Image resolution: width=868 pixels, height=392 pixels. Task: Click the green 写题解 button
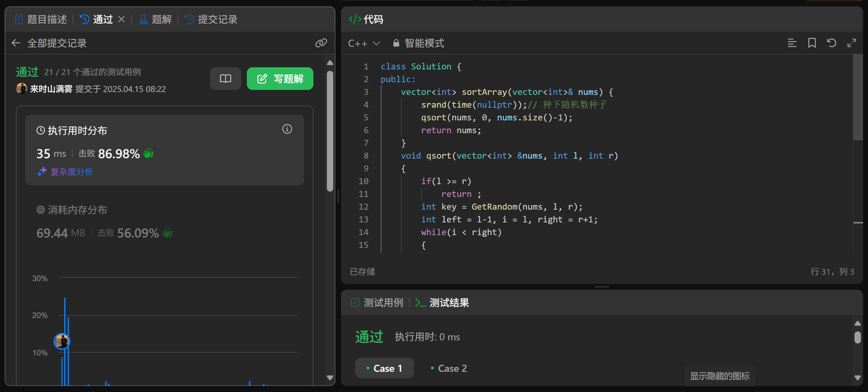[x=280, y=79]
